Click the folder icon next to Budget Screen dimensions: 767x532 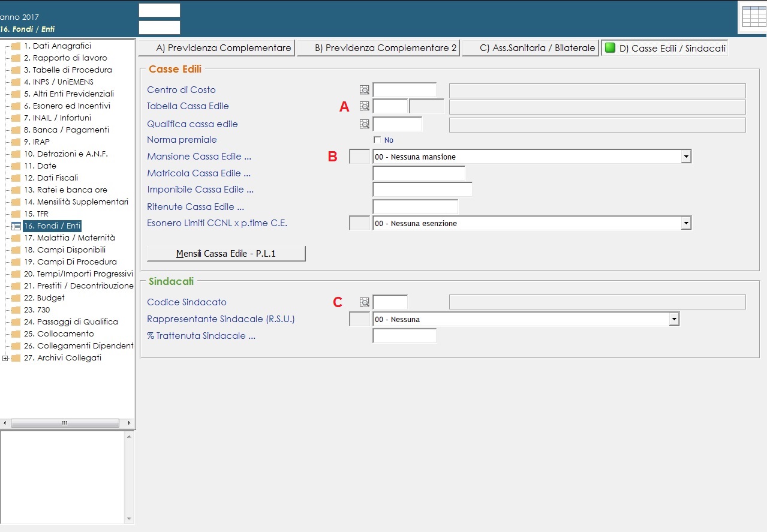(x=16, y=298)
